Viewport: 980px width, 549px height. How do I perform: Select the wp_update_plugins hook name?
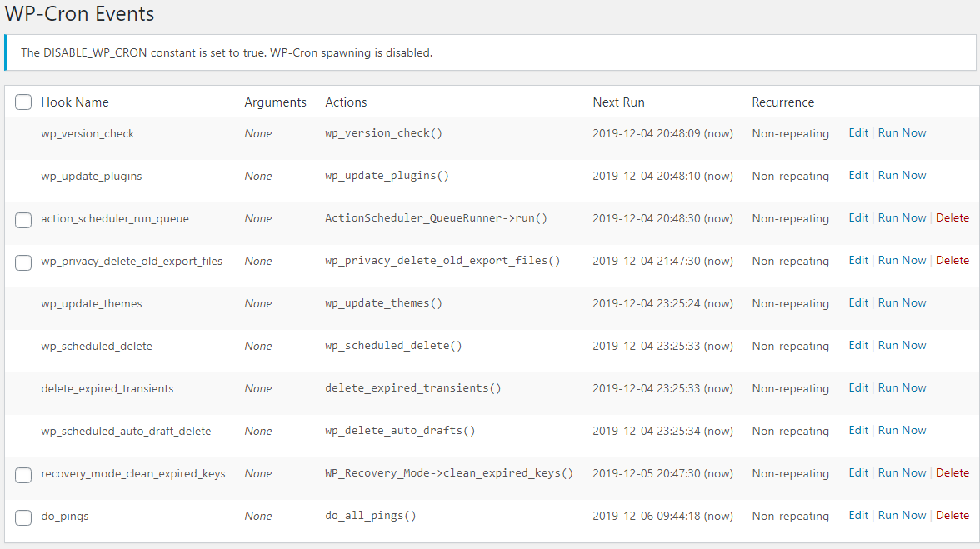92,176
